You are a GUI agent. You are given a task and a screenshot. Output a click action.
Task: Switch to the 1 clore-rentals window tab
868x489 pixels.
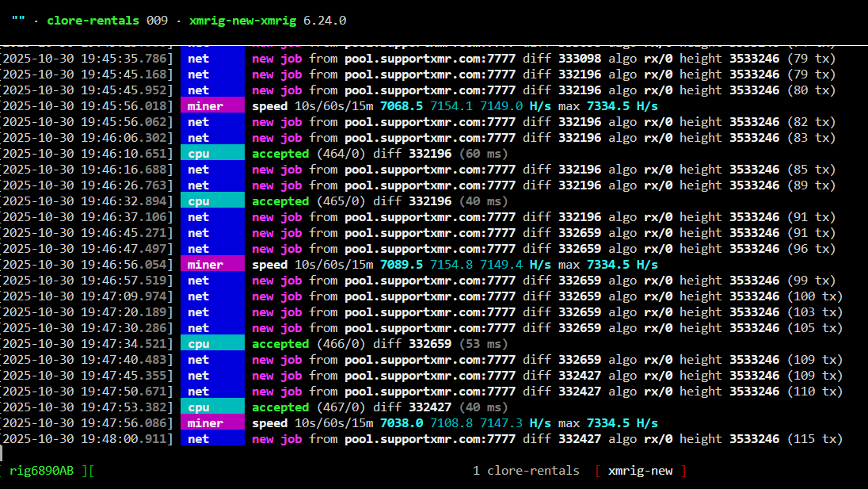coord(526,471)
